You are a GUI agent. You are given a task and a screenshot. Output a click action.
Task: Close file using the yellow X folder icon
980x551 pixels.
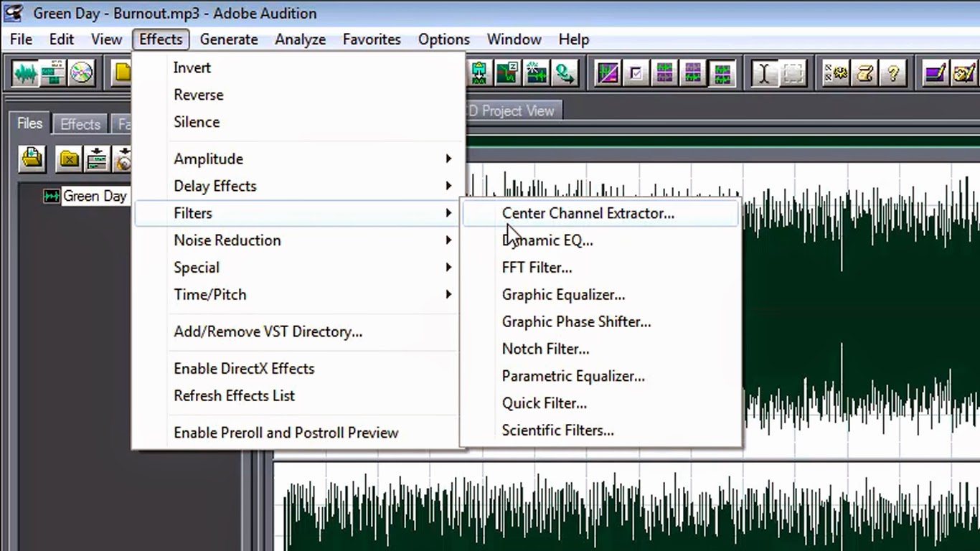click(69, 159)
